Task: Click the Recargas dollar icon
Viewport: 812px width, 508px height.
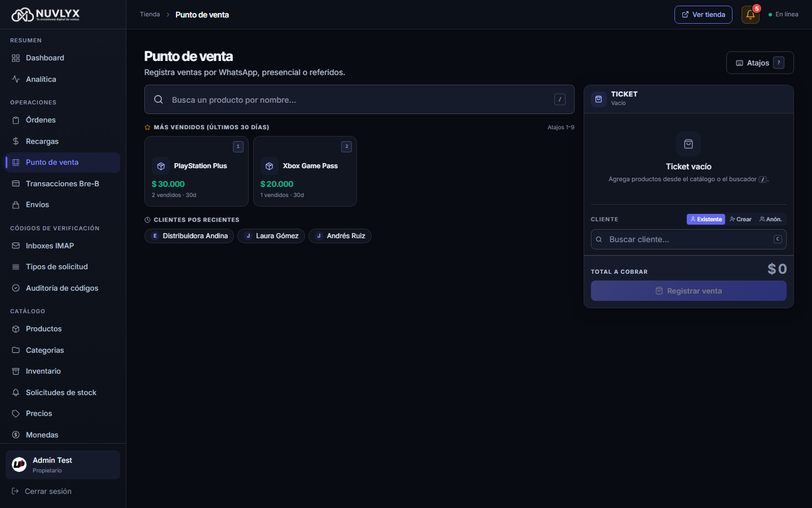Action: (x=16, y=141)
